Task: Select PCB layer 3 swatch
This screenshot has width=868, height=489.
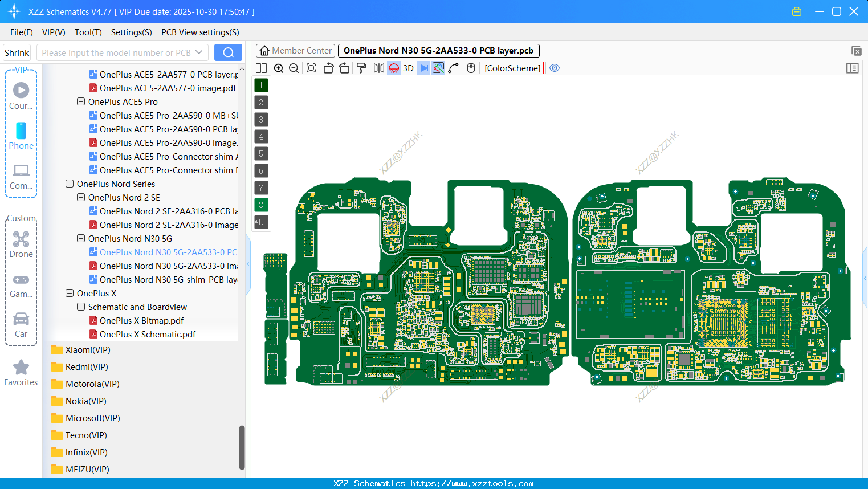Action: click(x=260, y=119)
